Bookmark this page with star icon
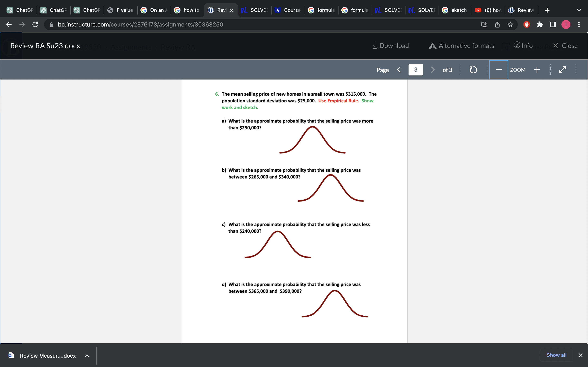588x367 pixels. (x=510, y=24)
